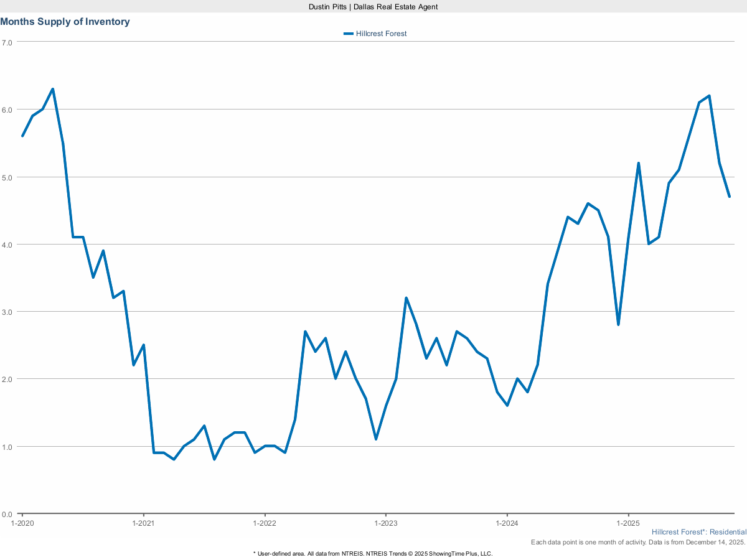
Task: Expand the 1-2022 axis label
Action: (264, 523)
